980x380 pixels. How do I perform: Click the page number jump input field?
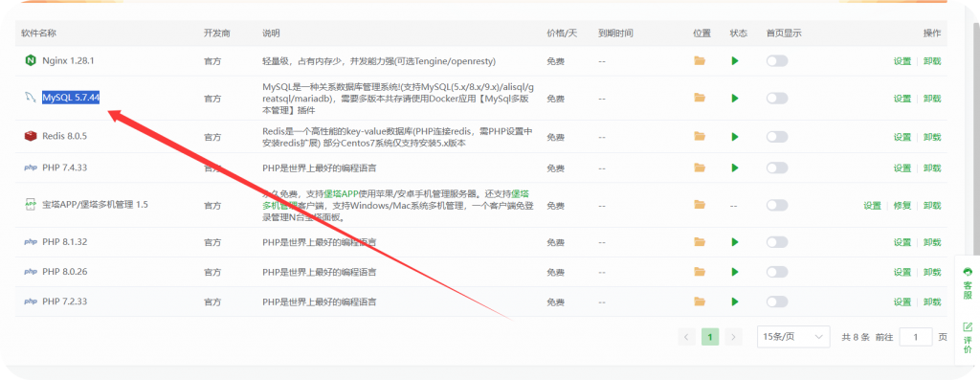click(916, 337)
